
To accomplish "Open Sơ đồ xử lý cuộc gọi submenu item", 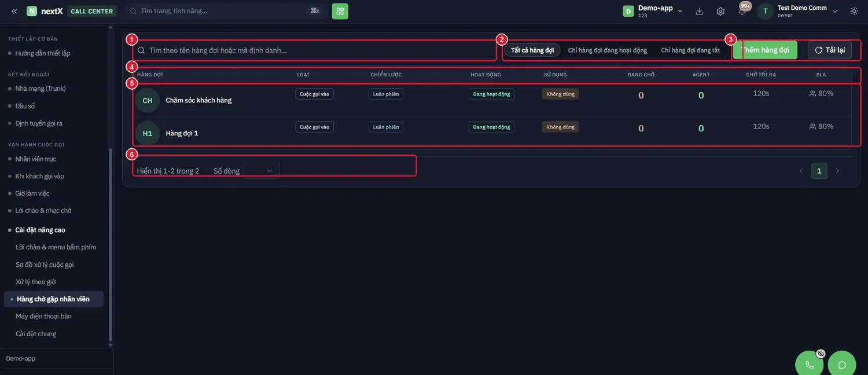I will pyautogui.click(x=45, y=264).
